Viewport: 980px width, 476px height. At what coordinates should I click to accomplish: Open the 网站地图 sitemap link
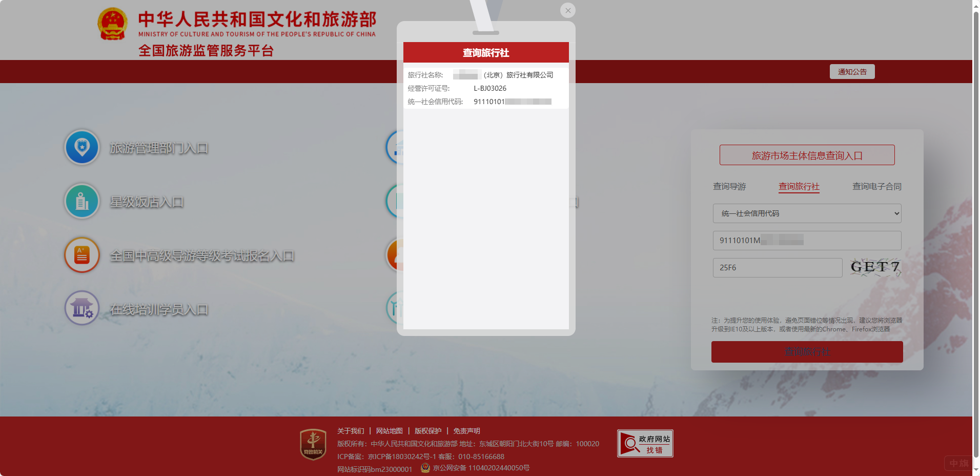pyautogui.click(x=388, y=431)
